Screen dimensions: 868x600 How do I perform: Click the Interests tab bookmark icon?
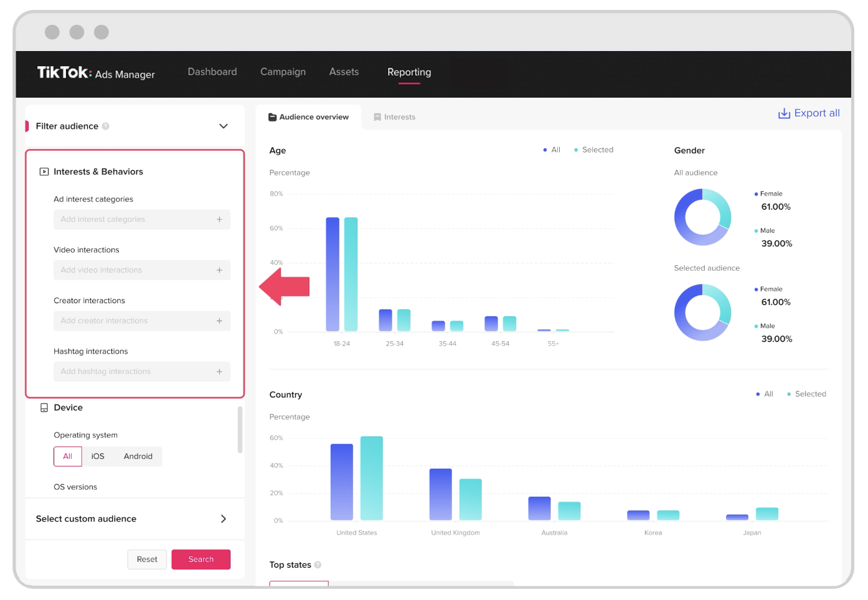click(x=377, y=117)
